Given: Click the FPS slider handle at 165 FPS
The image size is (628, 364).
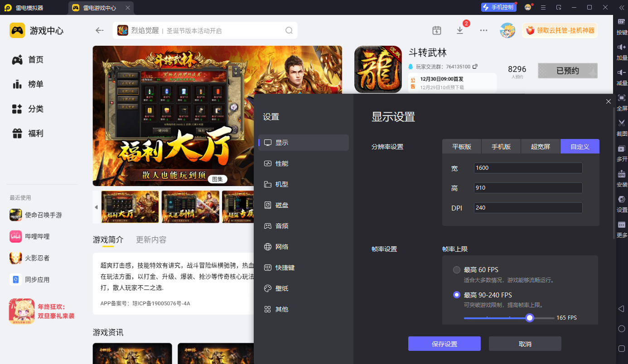Looking at the screenshot, I should [x=530, y=318].
